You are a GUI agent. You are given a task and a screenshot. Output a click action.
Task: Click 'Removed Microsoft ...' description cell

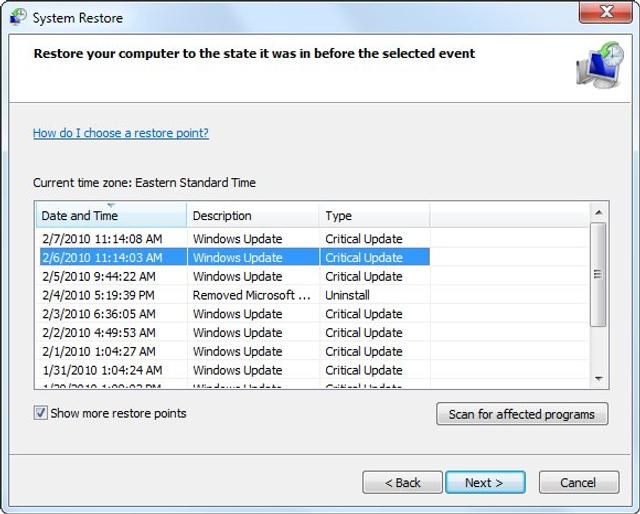click(251, 295)
